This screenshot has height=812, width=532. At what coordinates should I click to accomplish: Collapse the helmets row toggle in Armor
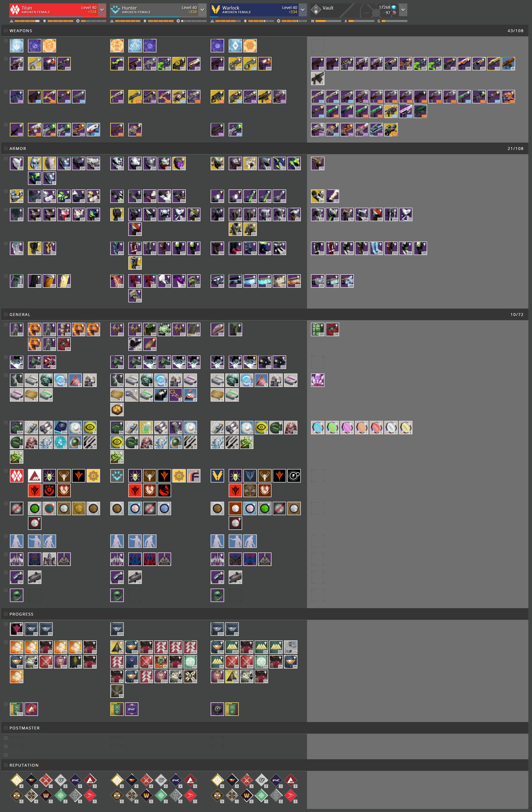(x=6, y=159)
